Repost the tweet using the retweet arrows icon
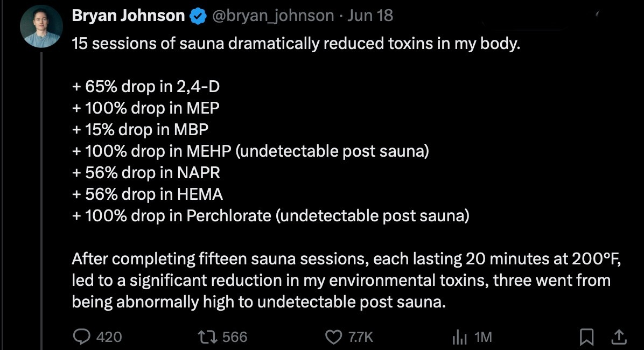 pos(207,337)
